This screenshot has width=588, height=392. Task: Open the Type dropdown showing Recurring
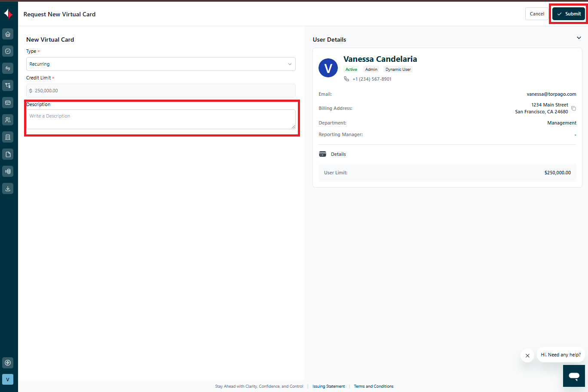click(161, 64)
